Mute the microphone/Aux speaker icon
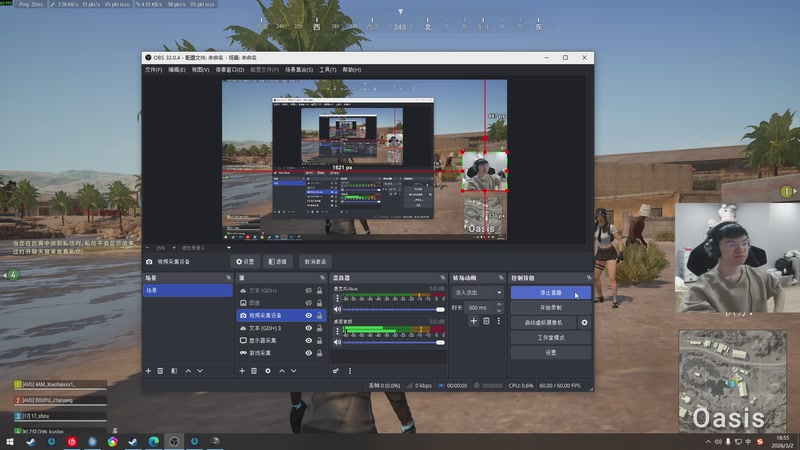 pos(337,309)
